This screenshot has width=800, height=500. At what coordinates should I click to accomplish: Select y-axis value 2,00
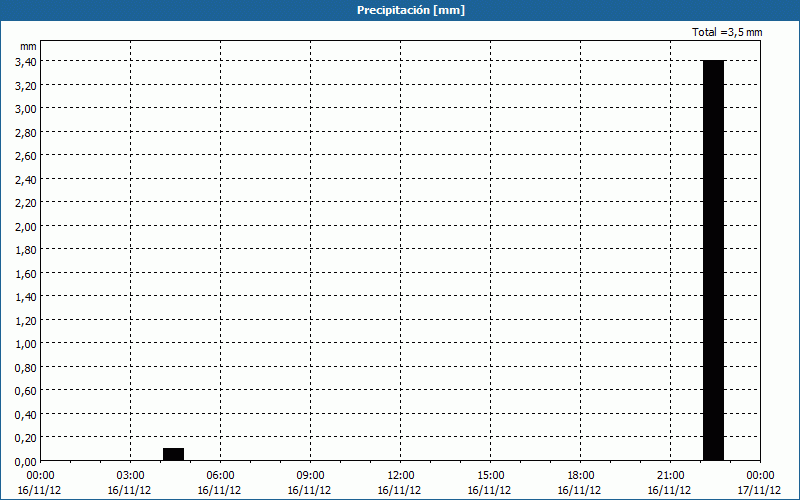[x=26, y=227]
